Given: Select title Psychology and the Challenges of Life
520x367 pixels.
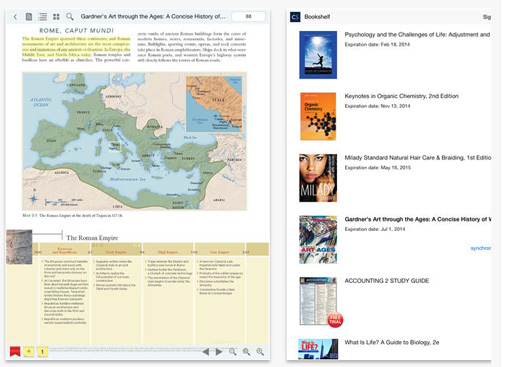Looking at the screenshot, I should click(x=417, y=34).
